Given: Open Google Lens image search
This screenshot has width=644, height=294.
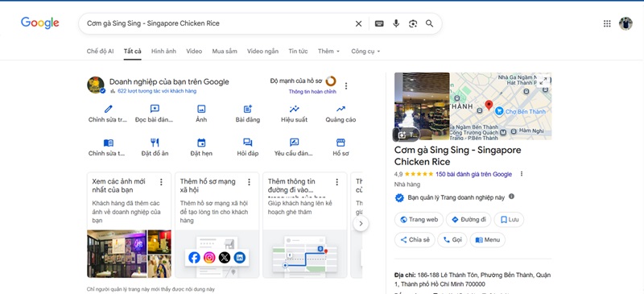Looking at the screenshot, I should (x=413, y=24).
